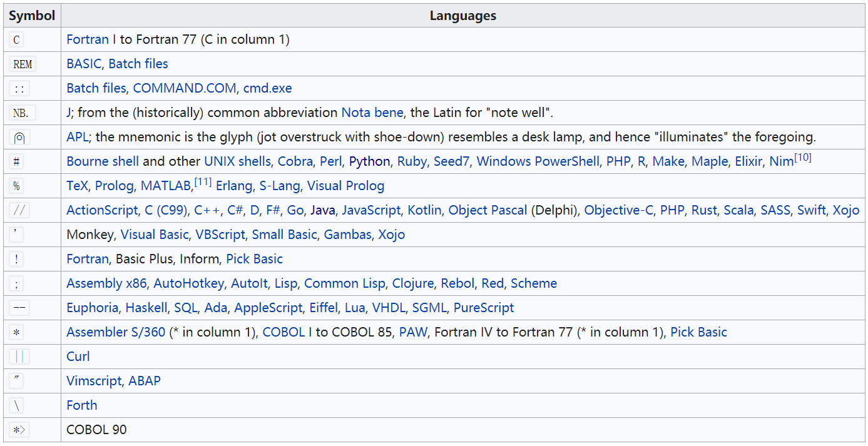Open the Nota bene link

(x=372, y=113)
